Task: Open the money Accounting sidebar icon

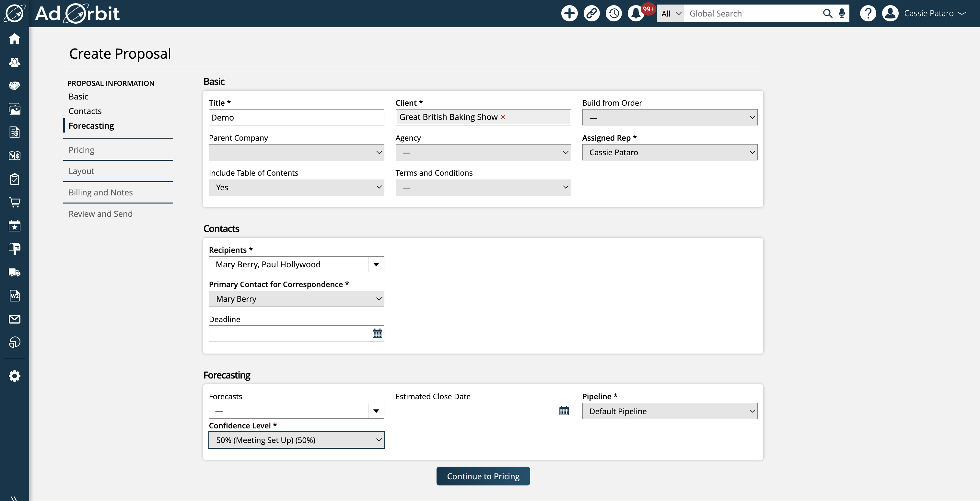Action: point(15,156)
